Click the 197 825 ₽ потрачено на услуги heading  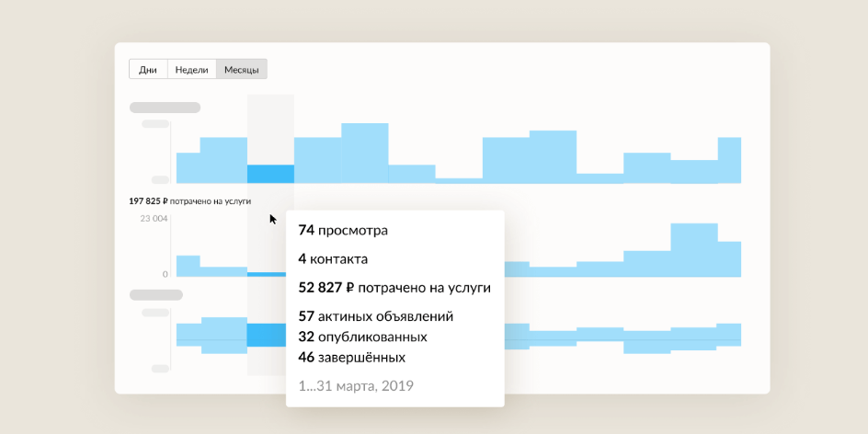189,201
